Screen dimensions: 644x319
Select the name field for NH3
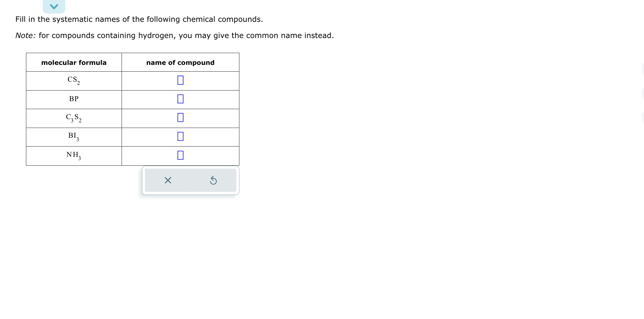click(x=180, y=155)
